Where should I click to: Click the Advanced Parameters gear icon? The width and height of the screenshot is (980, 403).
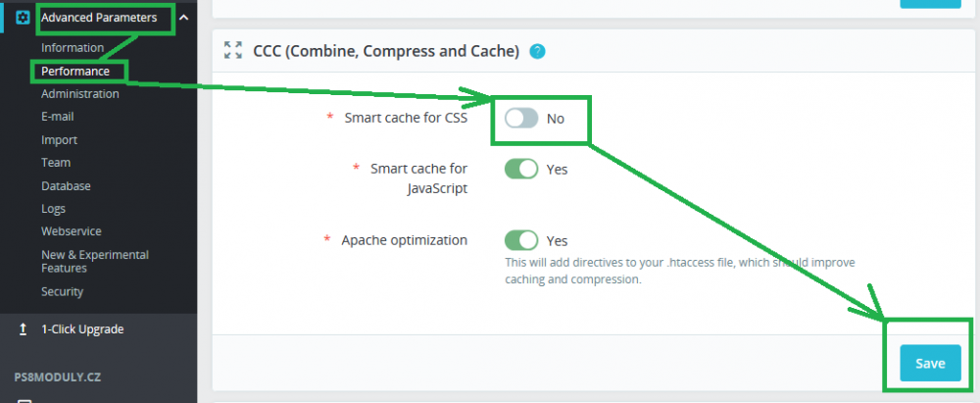[23, 17]
